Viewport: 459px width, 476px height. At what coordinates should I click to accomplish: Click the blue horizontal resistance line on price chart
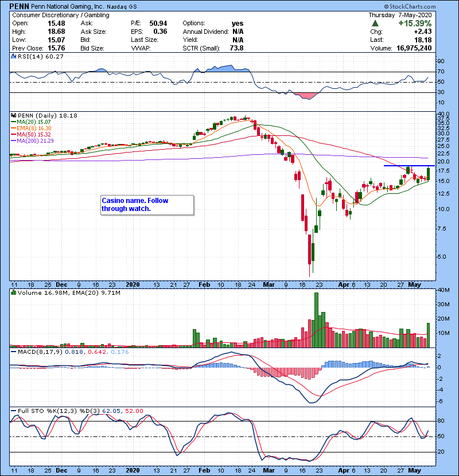click(409, 166)
